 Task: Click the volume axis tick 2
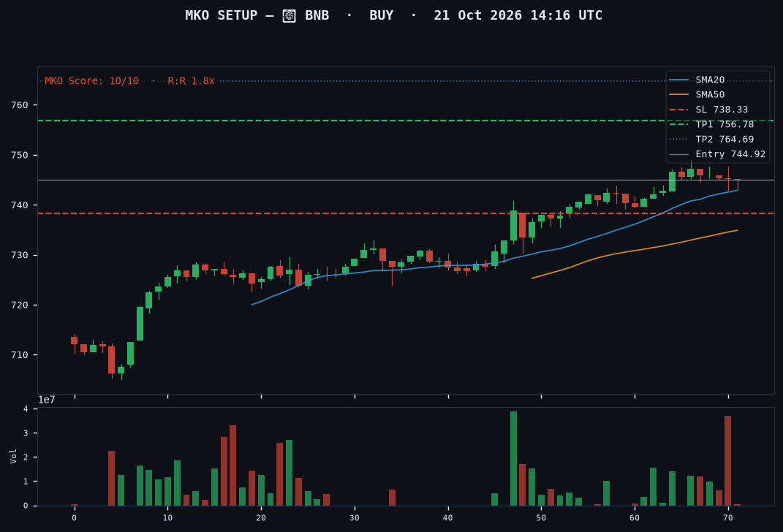26,457
